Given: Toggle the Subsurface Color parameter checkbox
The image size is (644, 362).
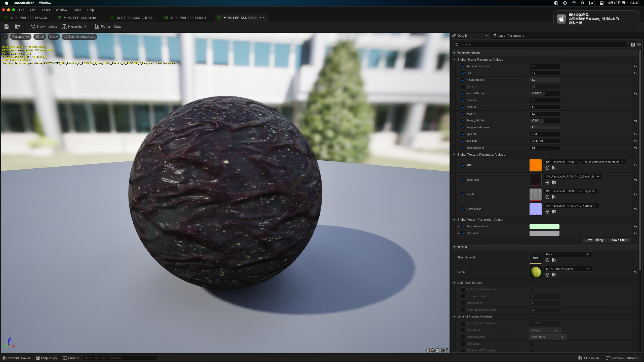Looking at the screenshot, I should pyautogui.click(x=463, y=227).
